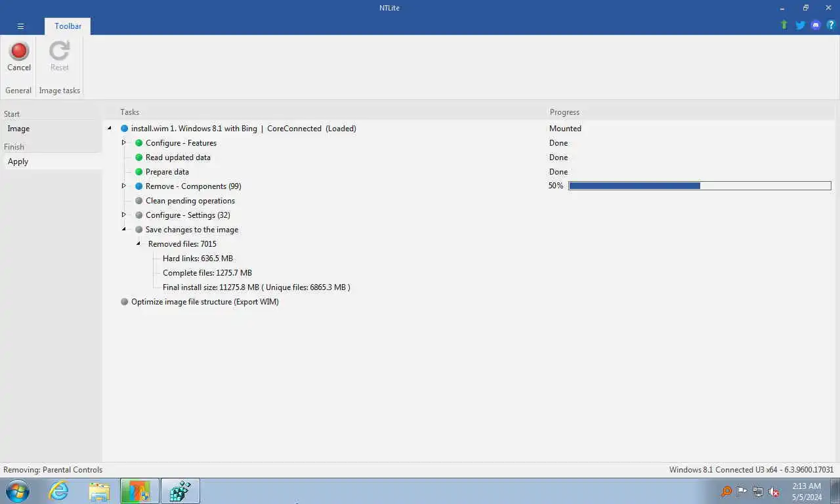This screenshot has width=840, height=504.
Task: Click blue dot of Remove - Components
Action: coord(138,186)
